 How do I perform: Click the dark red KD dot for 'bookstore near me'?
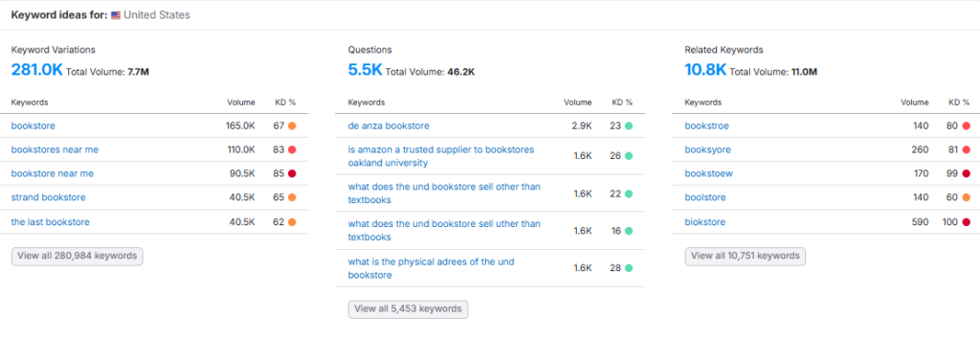point(292,173)
